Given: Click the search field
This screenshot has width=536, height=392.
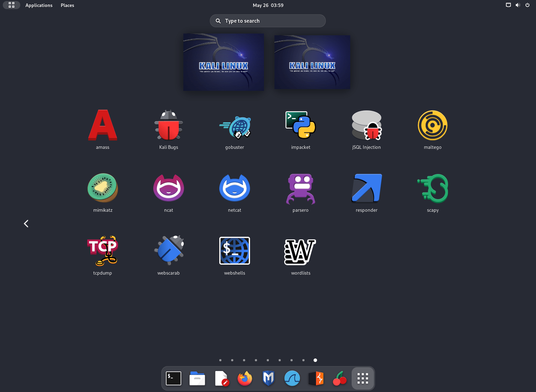Looking at the screenshot, I should click(x=268, y=21).
